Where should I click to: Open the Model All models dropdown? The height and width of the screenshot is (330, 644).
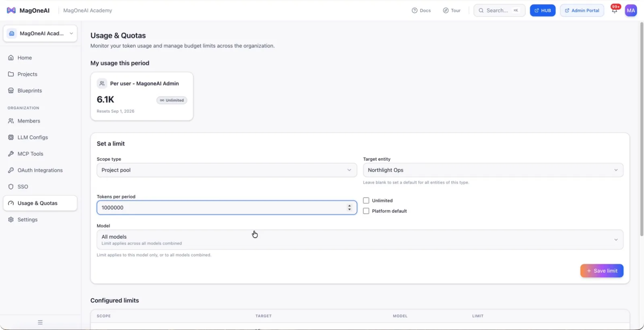point(360,240)
